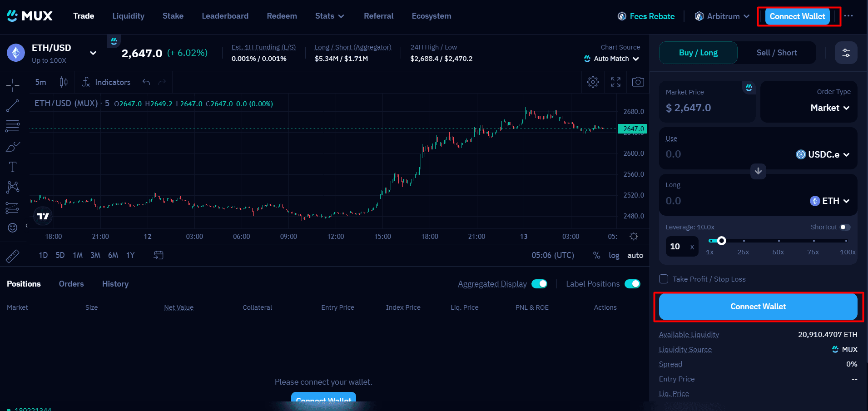
Task: Open the Stats dropdown menu
Action: [x=329, y=16]
